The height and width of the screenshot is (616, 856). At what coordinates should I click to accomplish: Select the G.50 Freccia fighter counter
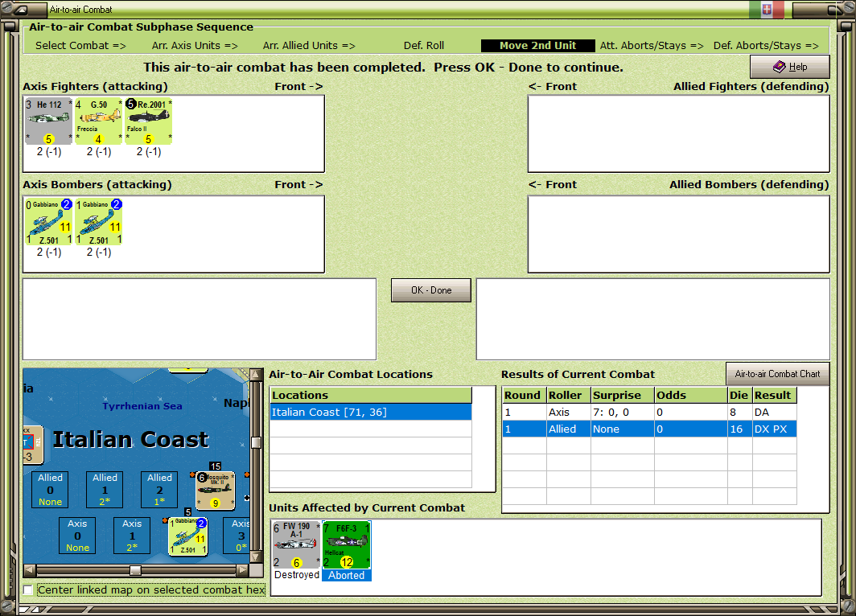tap(99, 121)
